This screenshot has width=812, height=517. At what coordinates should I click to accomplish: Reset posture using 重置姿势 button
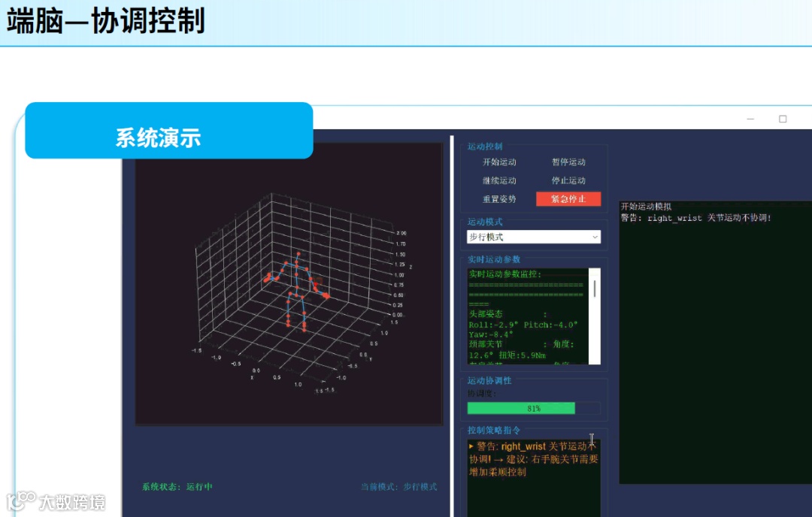(499, 199)
